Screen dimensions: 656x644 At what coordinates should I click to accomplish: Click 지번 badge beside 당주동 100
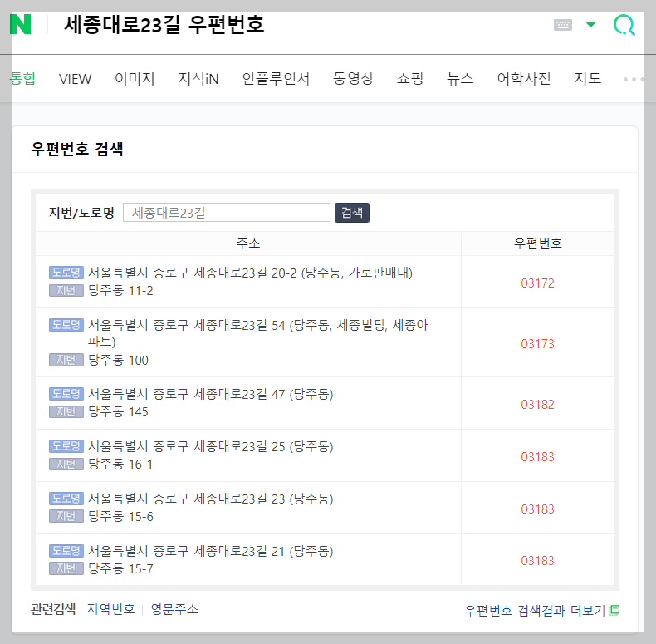click(66, 360)
